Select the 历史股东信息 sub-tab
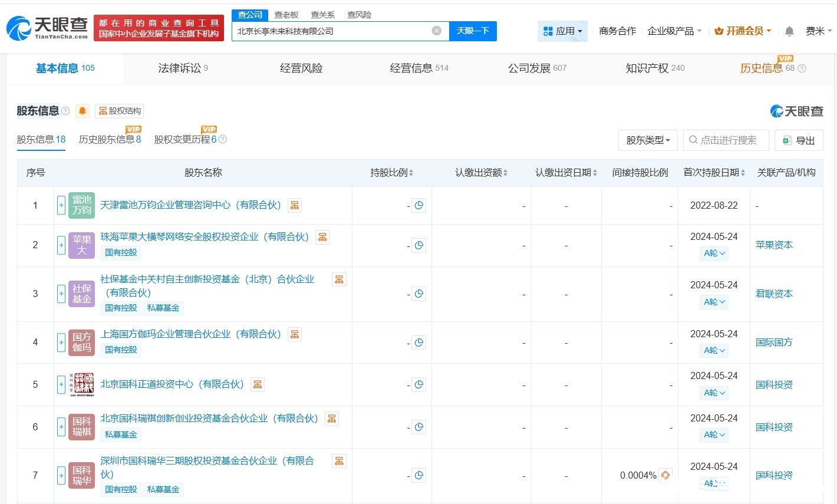This screenshot has width=837, height=504. [110, 140]
